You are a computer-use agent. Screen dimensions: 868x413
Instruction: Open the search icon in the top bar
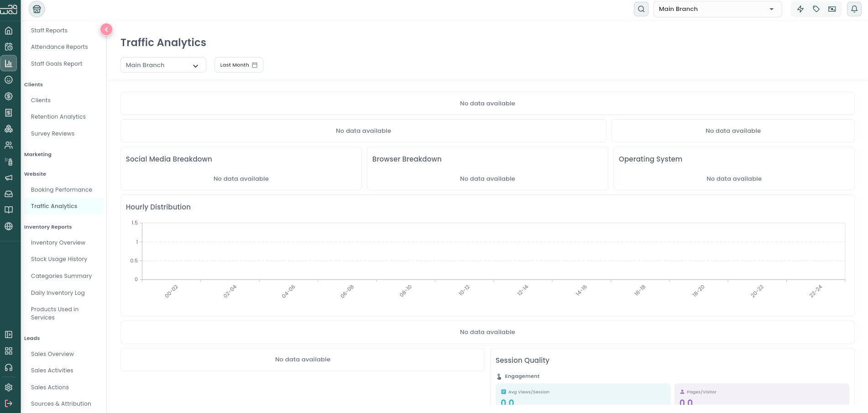coord(641,9)
